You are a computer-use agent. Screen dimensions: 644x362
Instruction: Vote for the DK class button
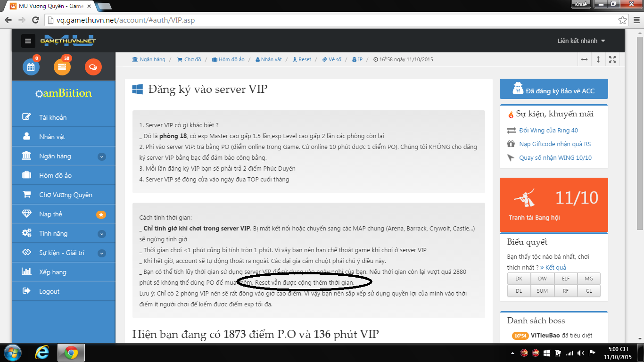519,279
